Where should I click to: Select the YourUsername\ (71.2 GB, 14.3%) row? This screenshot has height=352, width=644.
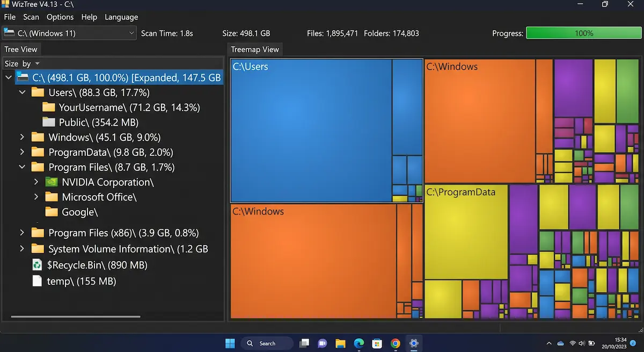tap(129, 107)
